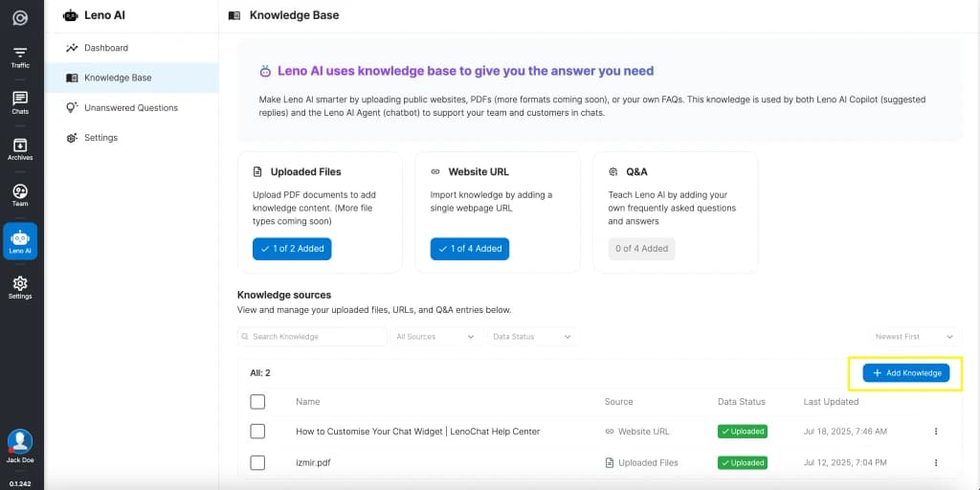Open more options for the LenoChat Help Center row
Viewport: 980px width, 490px height.
(936, 432)
